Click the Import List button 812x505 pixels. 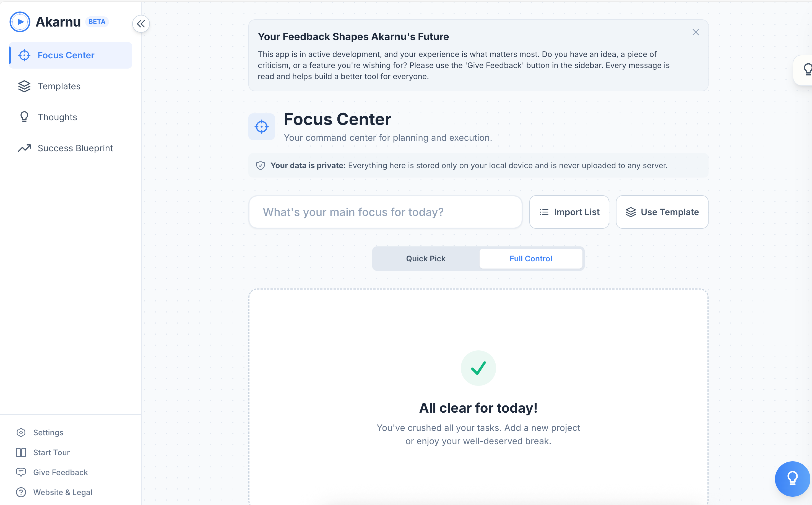pos(569,212)
